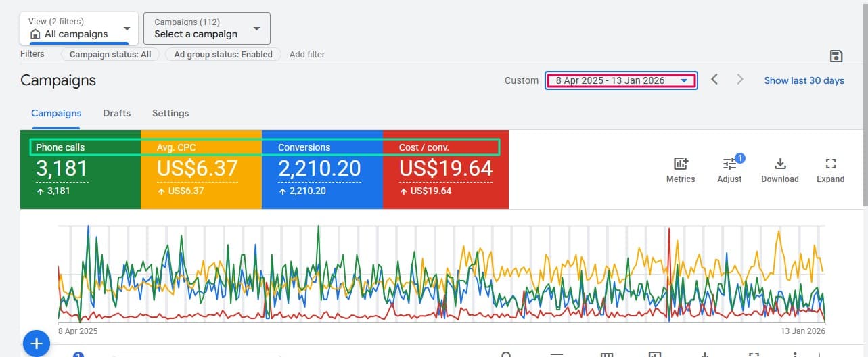Switch to the Settings tab

coord(170,113)
